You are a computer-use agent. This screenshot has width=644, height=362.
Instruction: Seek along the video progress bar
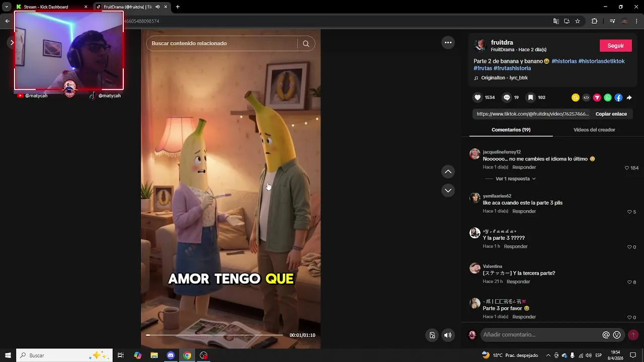(x=214, y=335)
